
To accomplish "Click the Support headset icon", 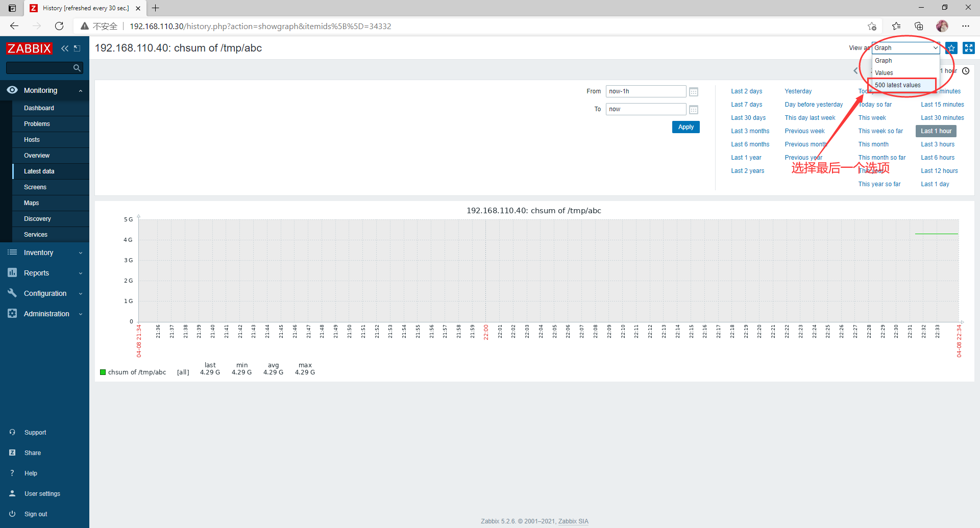I will pyautogui.click(x=12, y=432).
